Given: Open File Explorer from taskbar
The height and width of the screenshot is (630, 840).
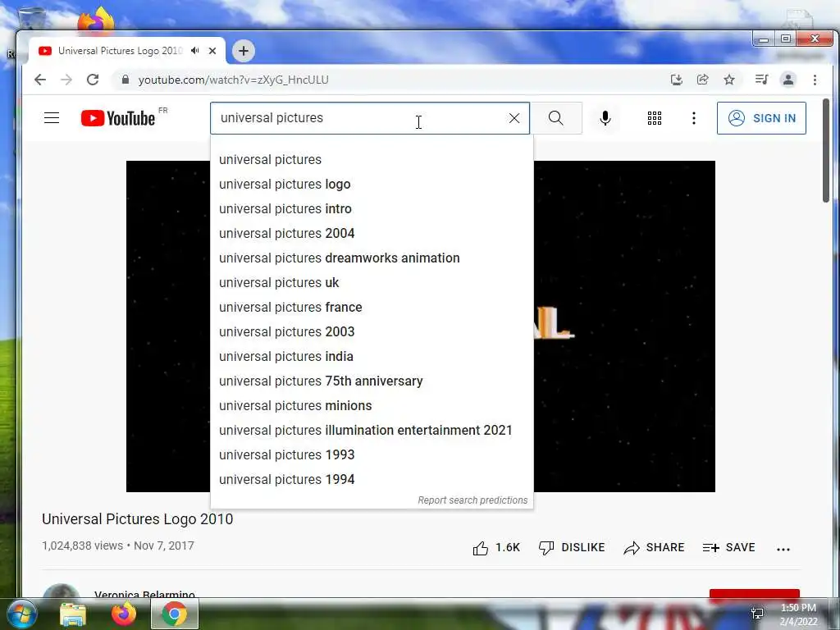Looking at the screenshot, I should pyautogui.click(x=73, y=614).
